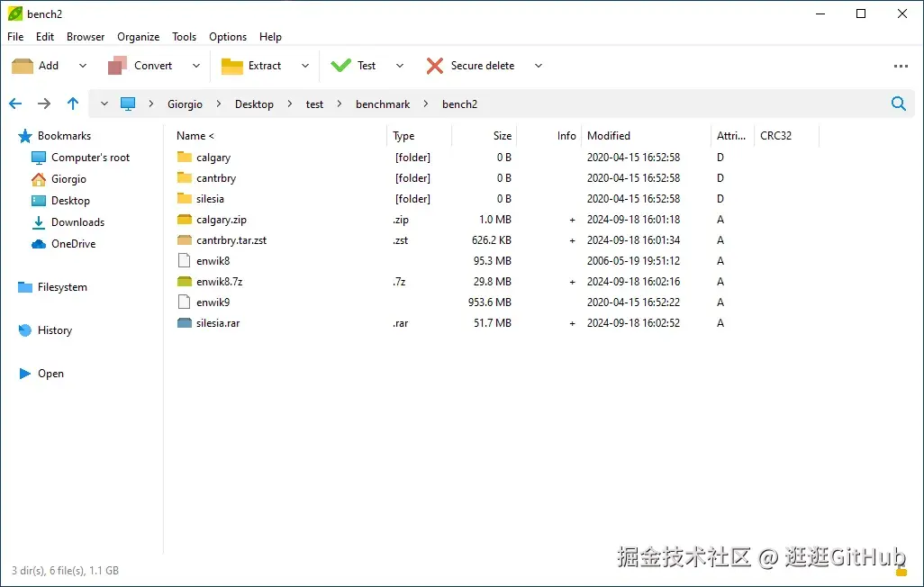Open History from the sidebar
Image resolution: width=924 pixels, height=587 pixels.
point(54,330)
